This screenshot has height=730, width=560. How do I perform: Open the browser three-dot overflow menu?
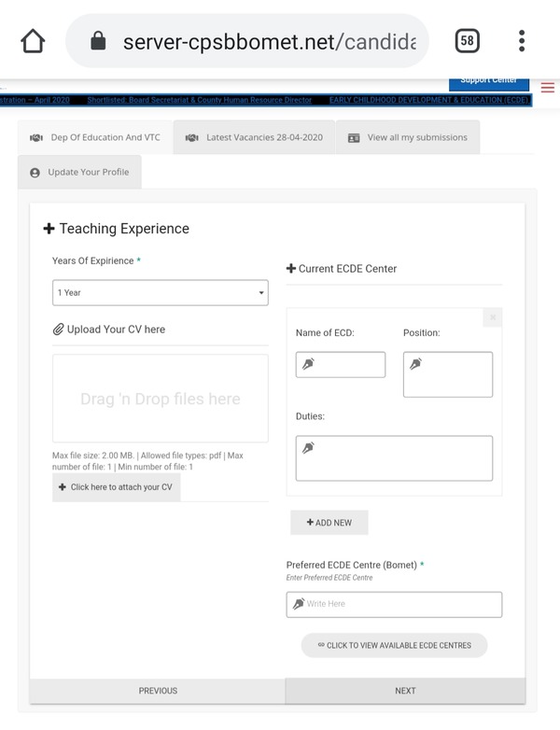tap(522, 41)
